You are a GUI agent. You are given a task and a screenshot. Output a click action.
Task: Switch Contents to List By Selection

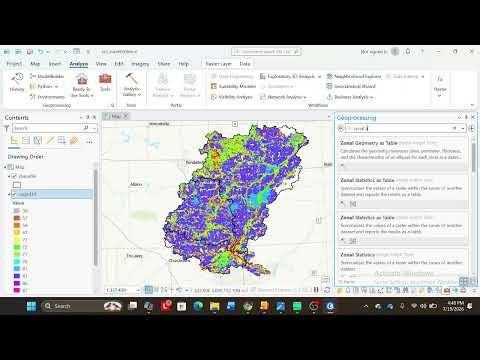tap(38, 140)
